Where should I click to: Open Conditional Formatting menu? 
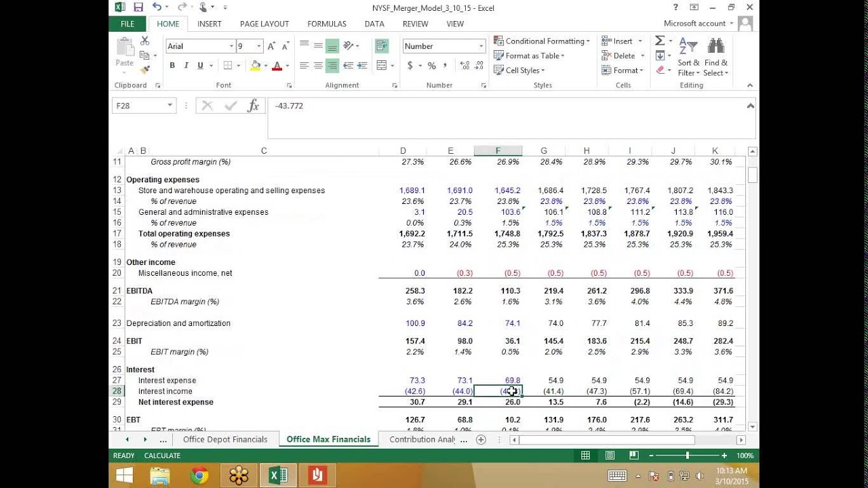point(542,41)
